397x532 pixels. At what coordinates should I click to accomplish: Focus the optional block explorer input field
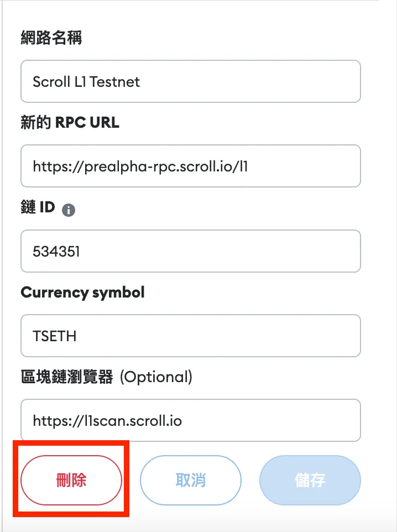[x=190, y=420]
